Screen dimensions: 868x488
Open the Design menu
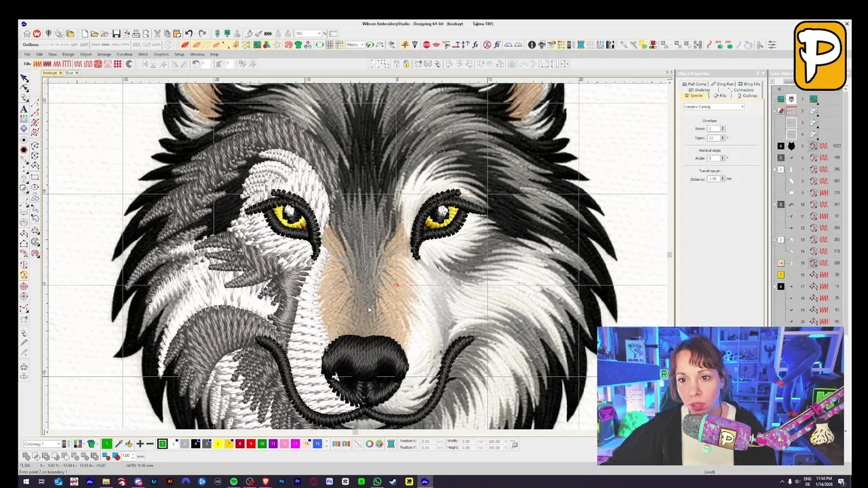point(68,54)
